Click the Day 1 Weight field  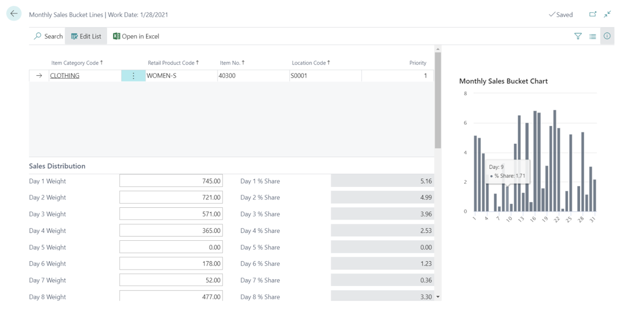[171, 181]
